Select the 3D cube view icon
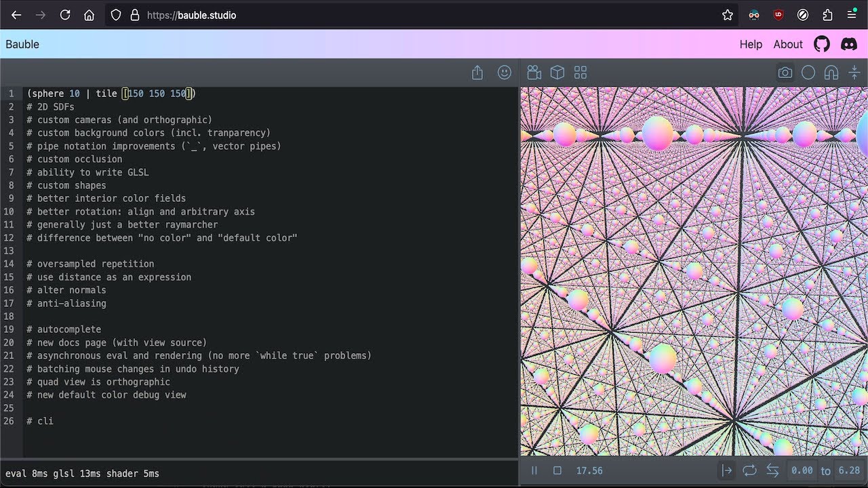 [x=557, y=73]
